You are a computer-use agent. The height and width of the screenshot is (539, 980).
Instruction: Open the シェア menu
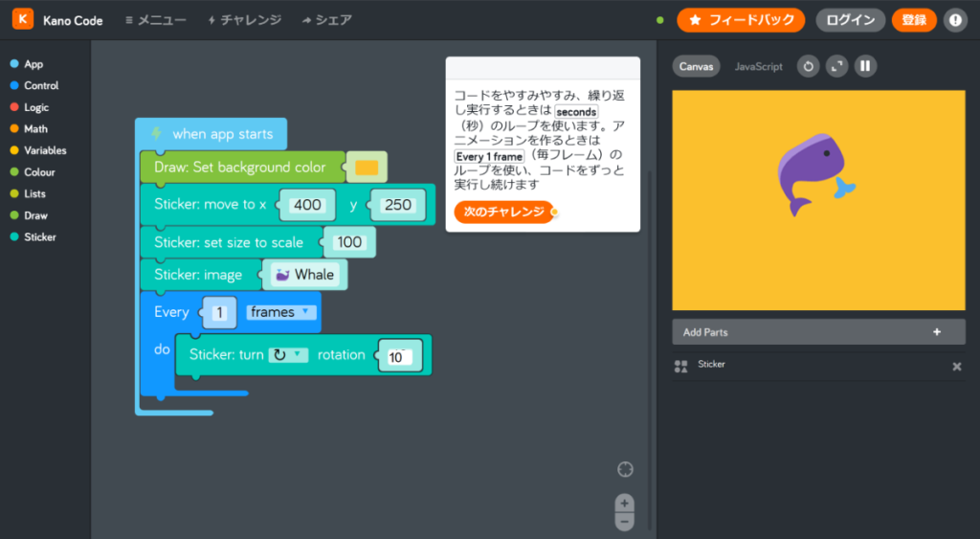[x=327, y=20]
